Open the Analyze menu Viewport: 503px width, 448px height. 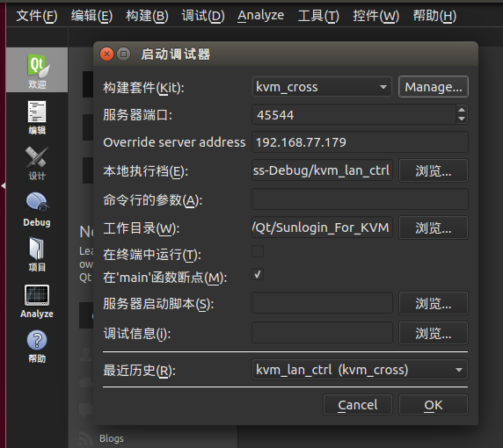pyautogui.click(x=260, y=16)
